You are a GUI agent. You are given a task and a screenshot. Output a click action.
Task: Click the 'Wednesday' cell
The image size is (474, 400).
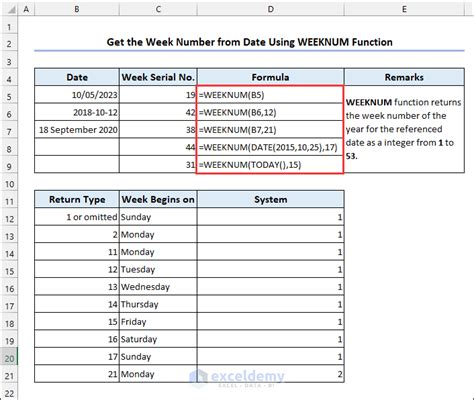158,287
